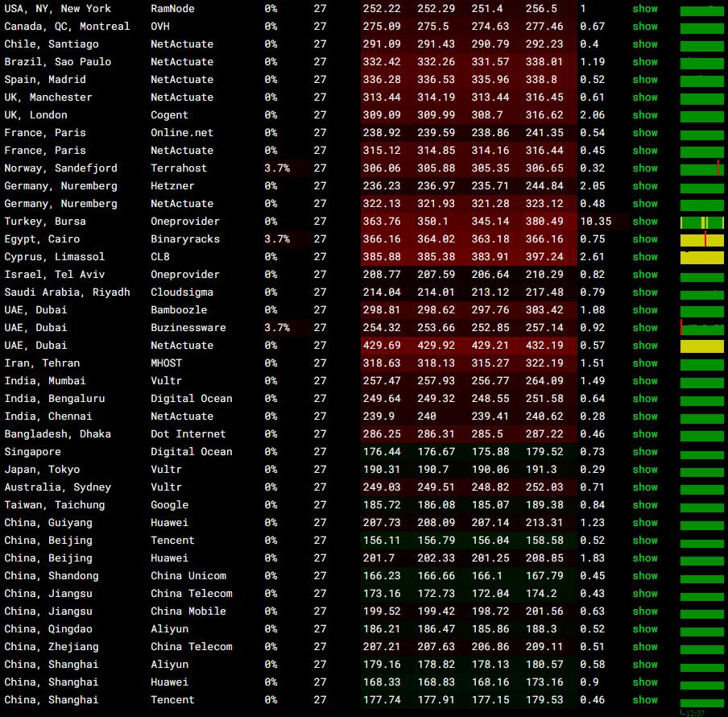The height and width of the screenshot is (717, 728).
Task: Open the Turkey, Bursa ping graph thumbnail
Action: pyautogui.click(x=702, y=223)
